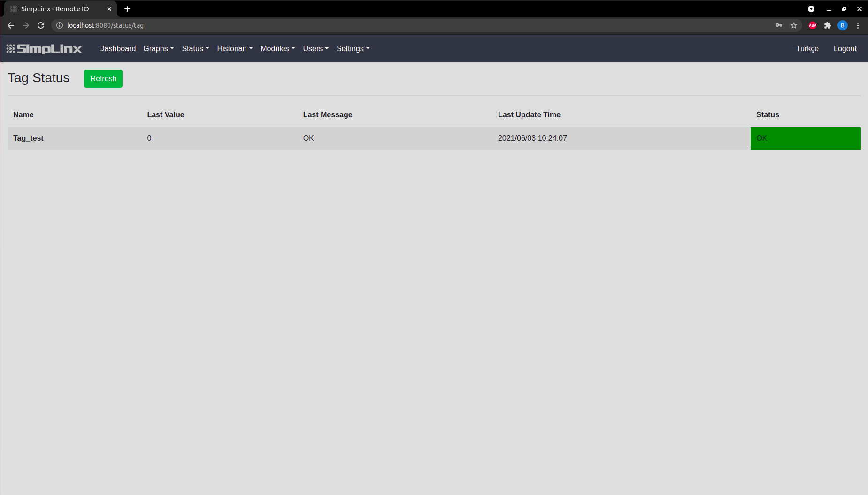Expand the Settings dropdown menu
This screenshot has height=495, width=868.
pyautogui.click(x=353, y=48)
